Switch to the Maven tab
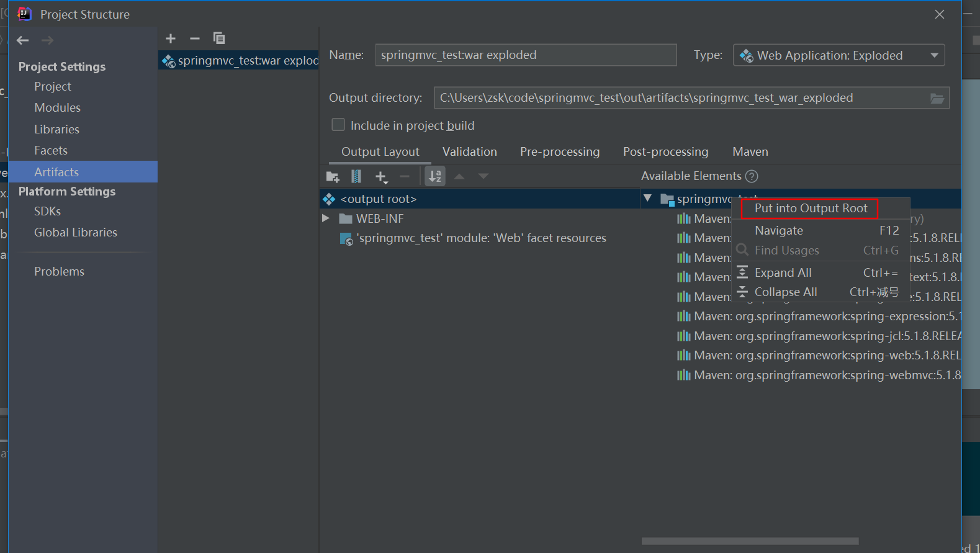The width and height of the screenshot is (980, 553). coord(750,152)
